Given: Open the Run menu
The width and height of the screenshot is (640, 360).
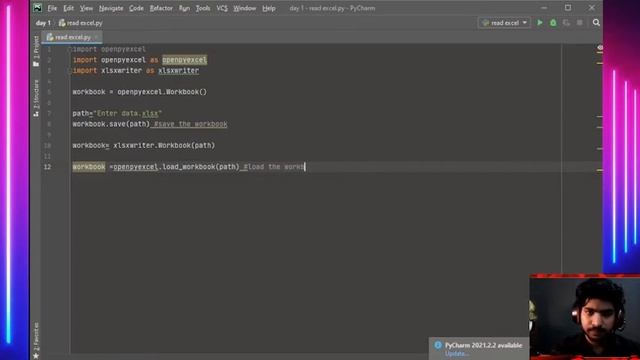Looking at the screenshot, I should click(x=184, y=8).
